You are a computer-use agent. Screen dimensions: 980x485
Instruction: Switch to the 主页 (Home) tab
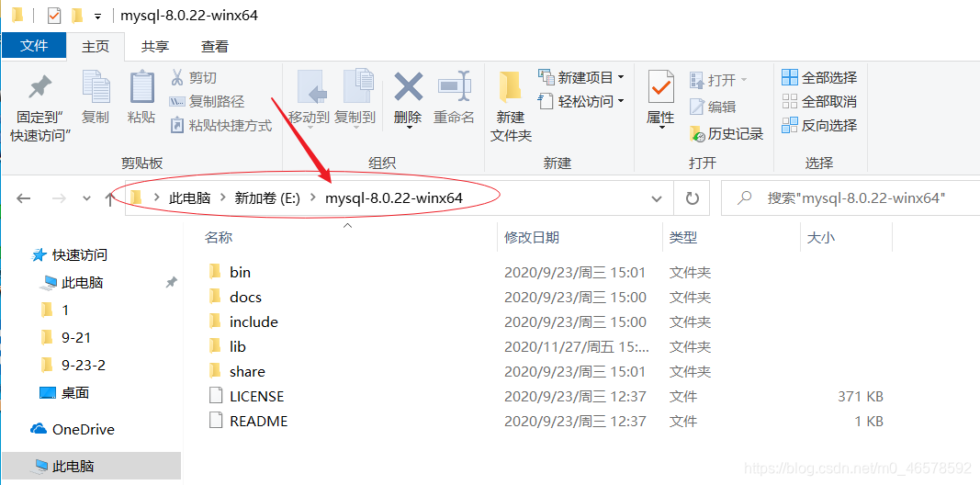[x=96, y=46]
